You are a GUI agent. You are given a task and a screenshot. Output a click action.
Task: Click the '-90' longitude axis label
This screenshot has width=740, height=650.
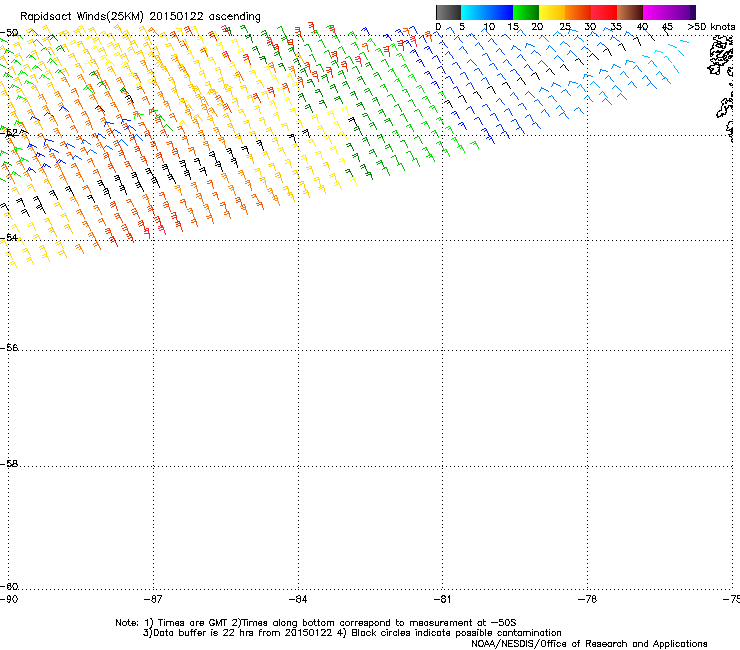(x=9, y=599)
